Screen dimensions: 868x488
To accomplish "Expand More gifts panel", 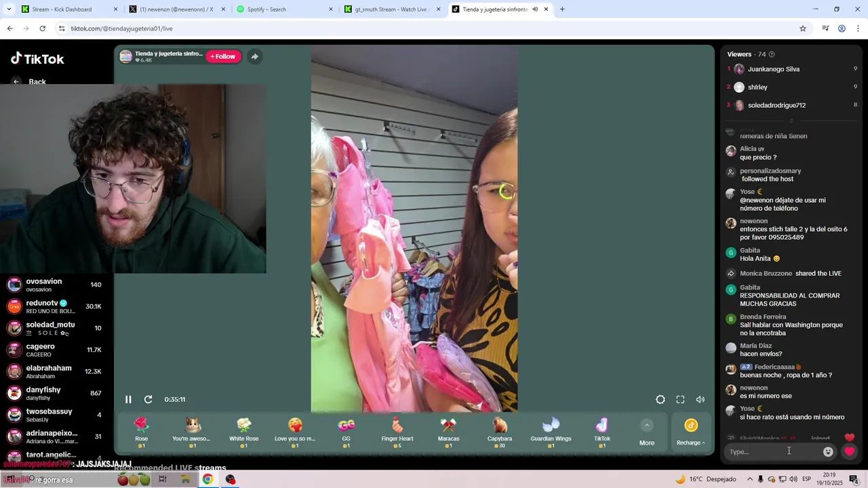I will (647, 432).
